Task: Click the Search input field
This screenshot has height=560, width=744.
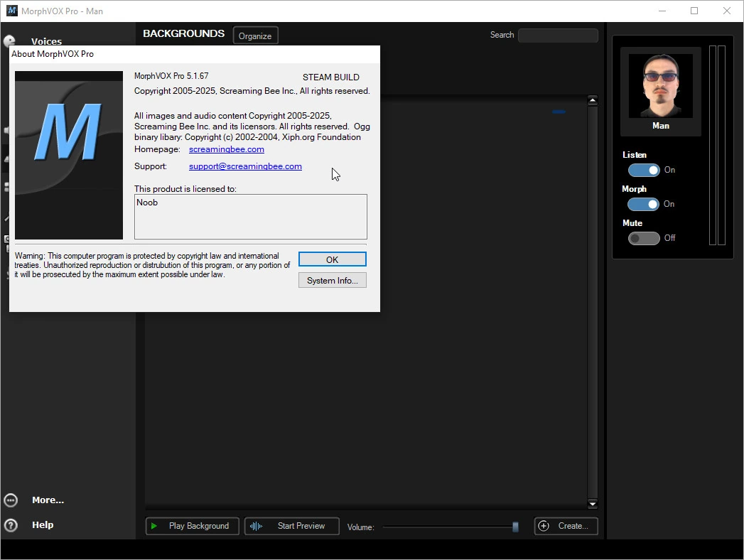Action: 558,35
